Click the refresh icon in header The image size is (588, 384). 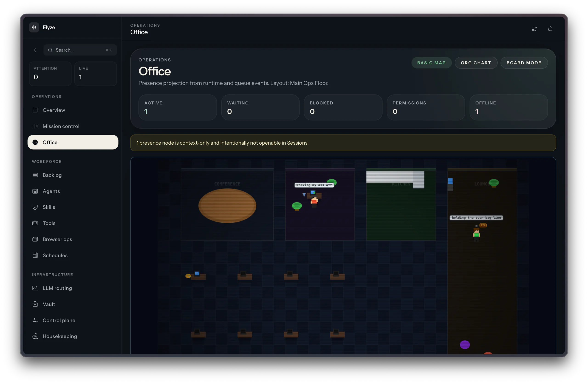coord(534,29)
